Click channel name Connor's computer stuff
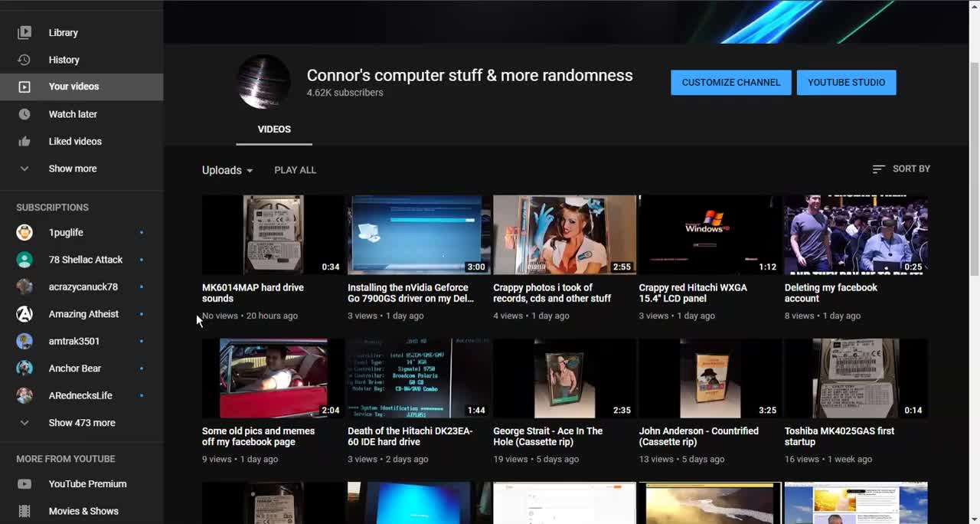 click(469, 75)
